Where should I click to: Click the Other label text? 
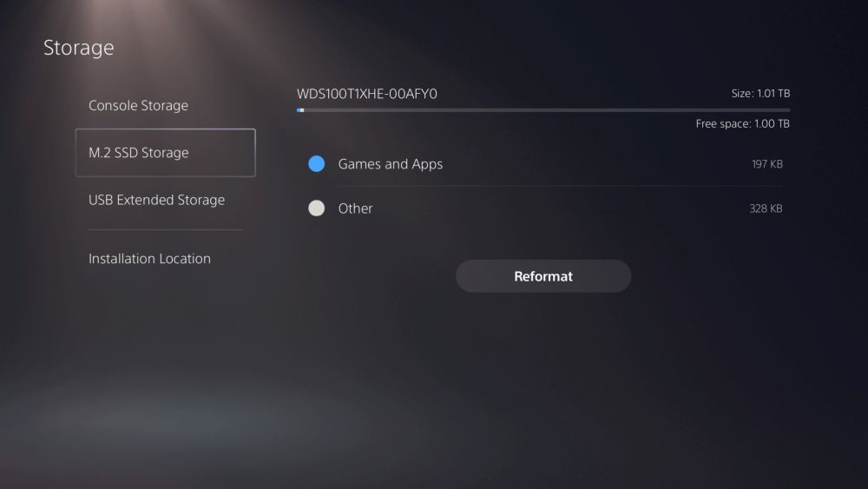click(355, 208)
